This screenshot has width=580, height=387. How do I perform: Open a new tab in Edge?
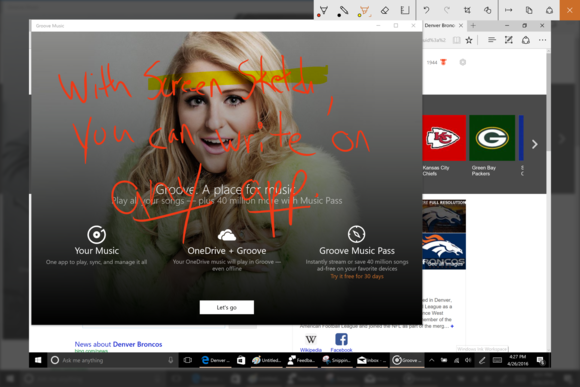click(473, 25)
